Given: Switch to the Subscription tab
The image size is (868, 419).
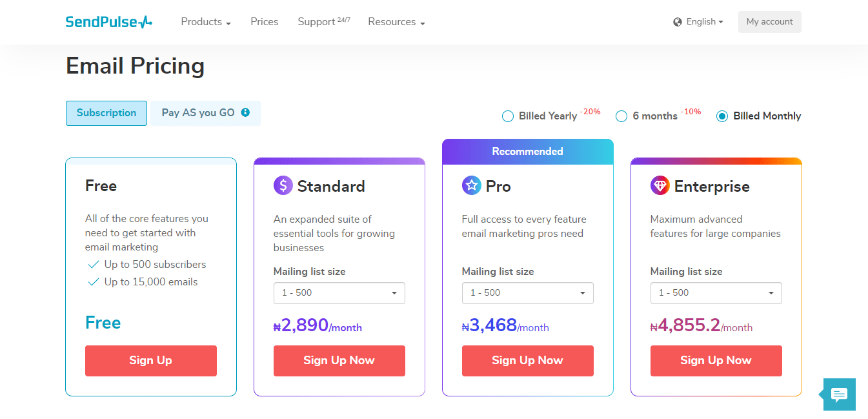Looking at the screenshot, I should 106,113.
